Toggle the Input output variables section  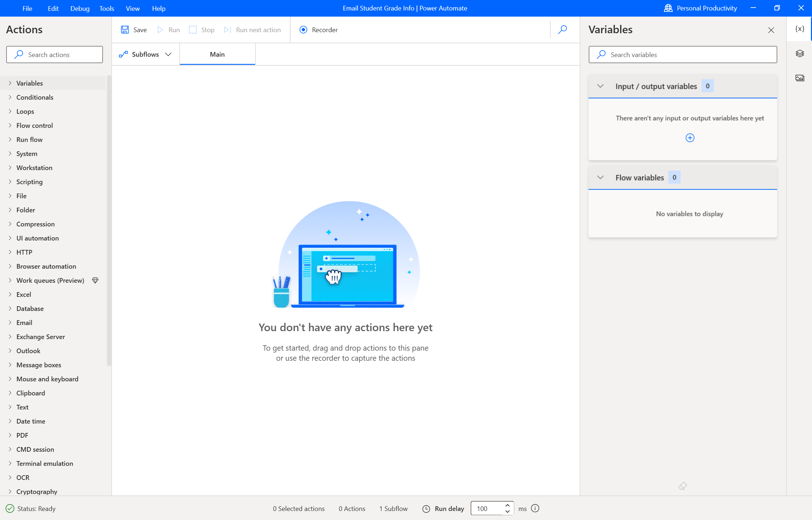point(600,86)
